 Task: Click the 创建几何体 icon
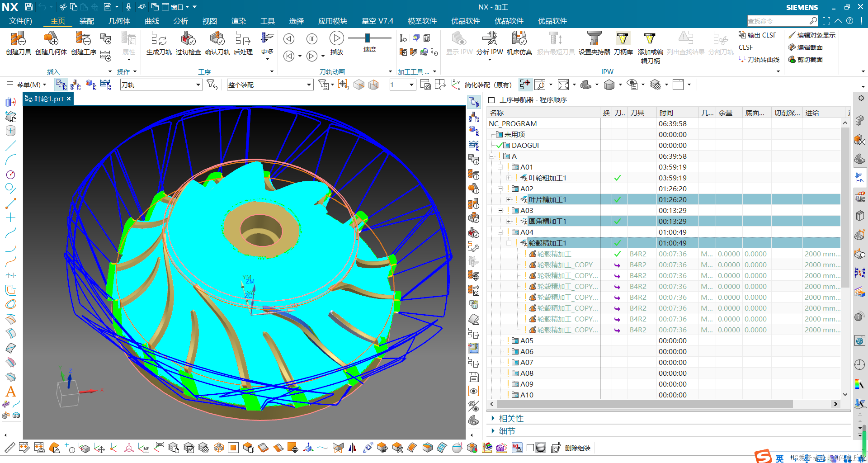[51, 43]
